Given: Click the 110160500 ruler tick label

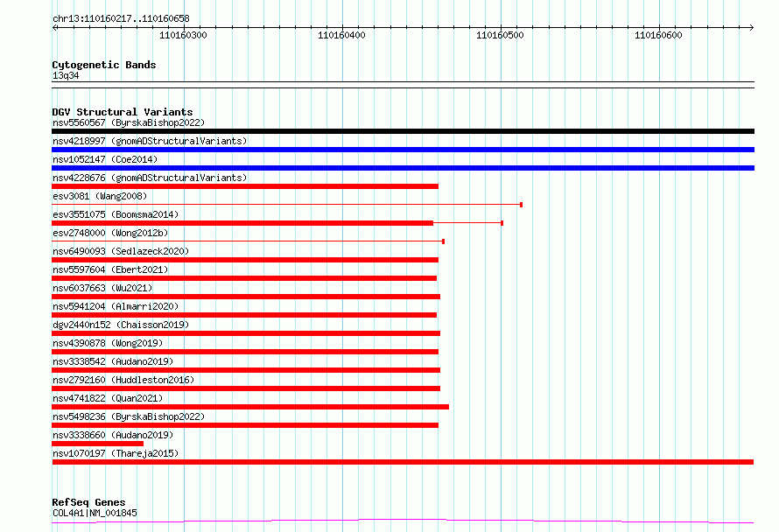Looking at the screenshot, I should (x=500, y=35).
